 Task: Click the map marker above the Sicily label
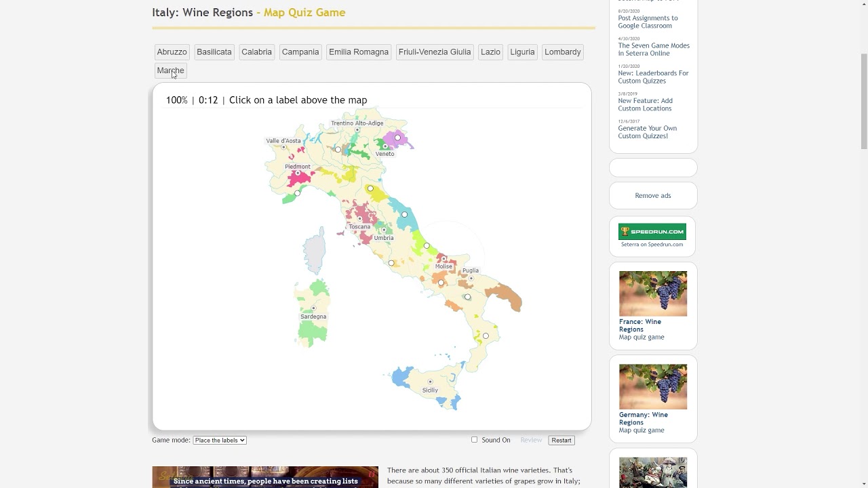coord(430,382)
